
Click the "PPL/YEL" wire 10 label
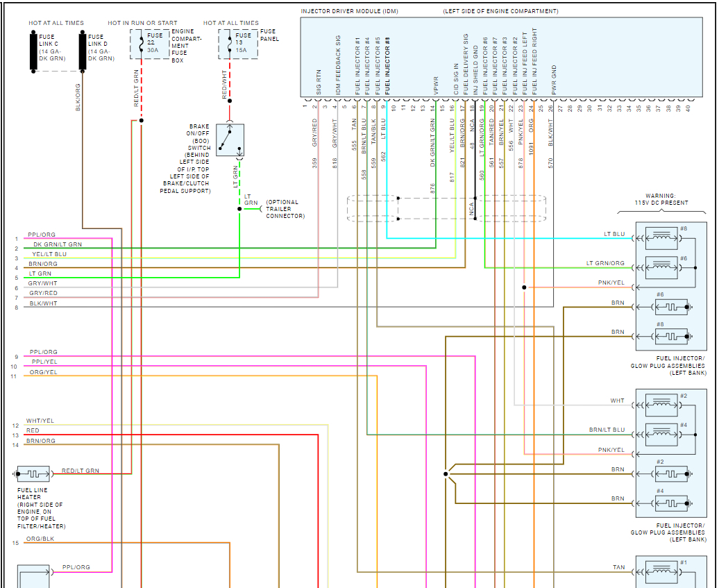click(x=44, y=362)
